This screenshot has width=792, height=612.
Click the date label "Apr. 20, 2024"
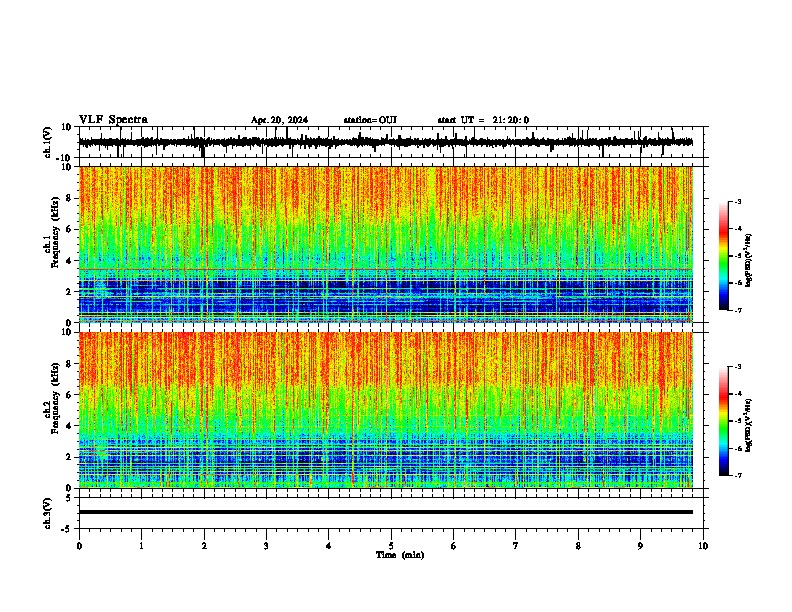click(x=279, y=120)
